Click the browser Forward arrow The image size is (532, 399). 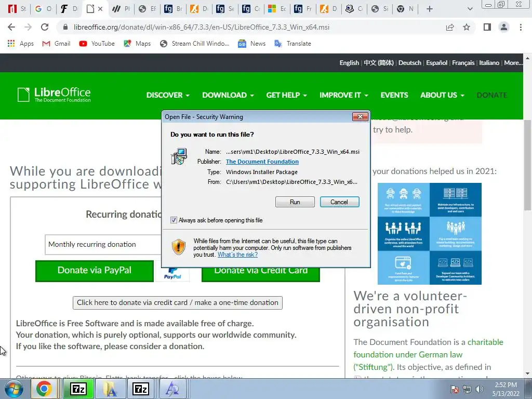[28, 27]
